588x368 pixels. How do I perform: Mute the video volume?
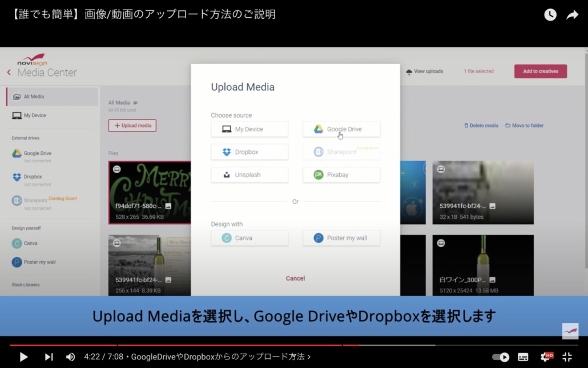point(70,357)
